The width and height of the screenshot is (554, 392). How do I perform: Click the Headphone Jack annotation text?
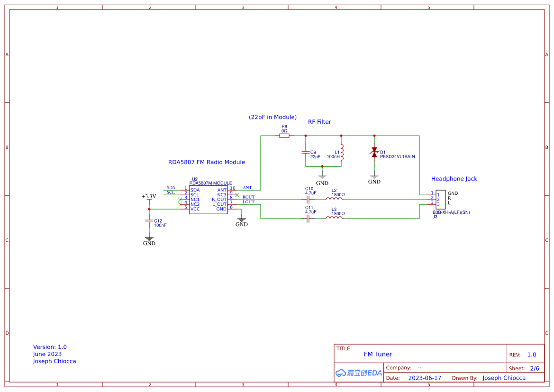pos(454,179)
